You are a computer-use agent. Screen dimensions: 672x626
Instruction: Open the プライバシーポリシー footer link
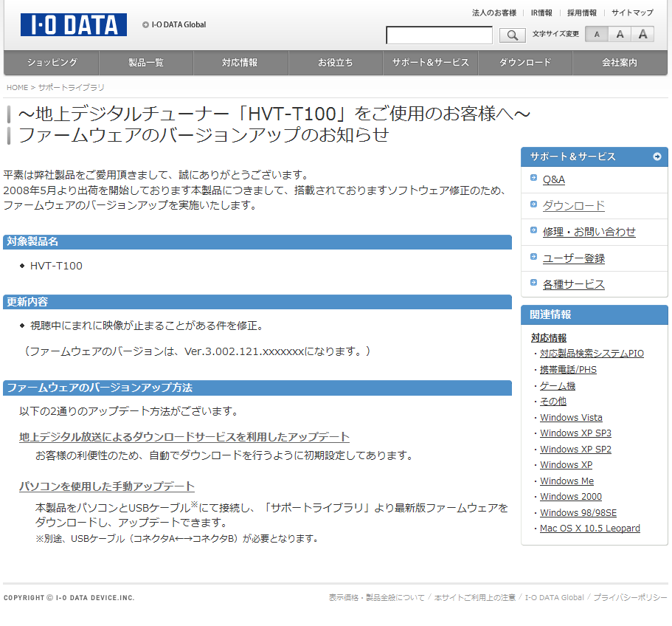tap(631, 598)
